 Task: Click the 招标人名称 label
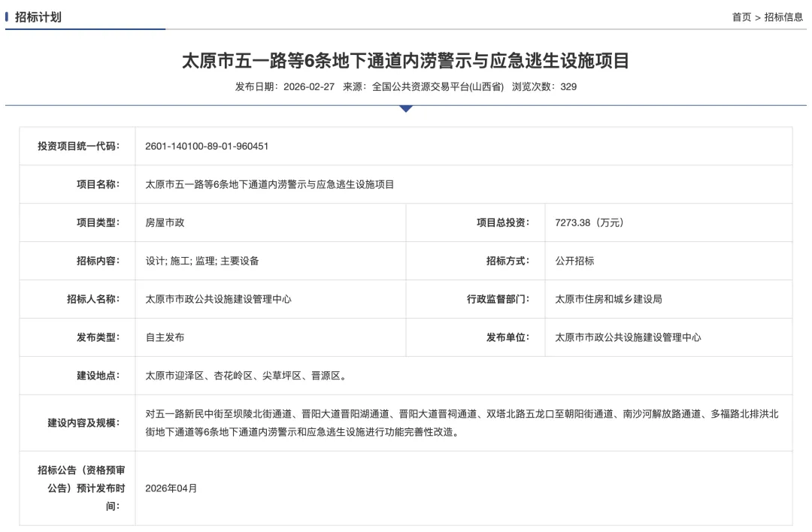[x=94, y=299]
